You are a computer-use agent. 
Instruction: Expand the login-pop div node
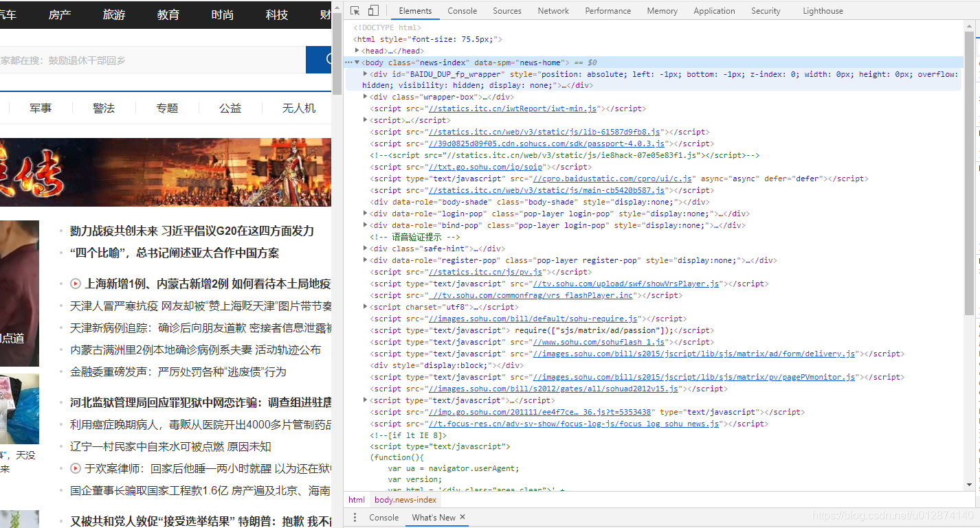366,214
